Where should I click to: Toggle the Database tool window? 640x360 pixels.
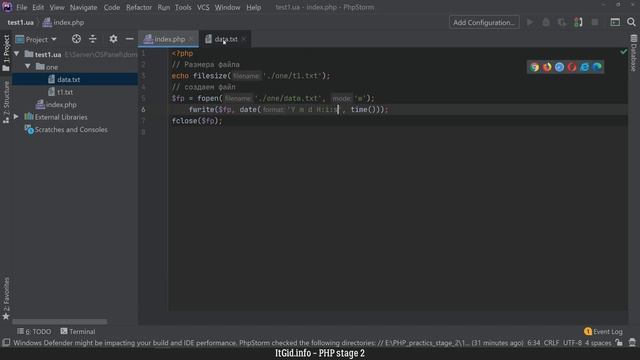(x=633, y=53)
